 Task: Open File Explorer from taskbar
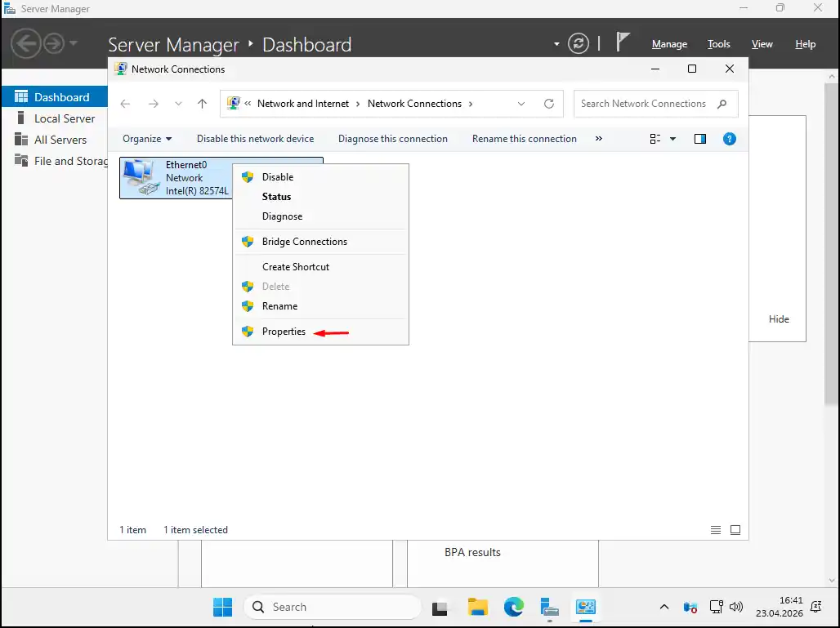click(477, 607)
